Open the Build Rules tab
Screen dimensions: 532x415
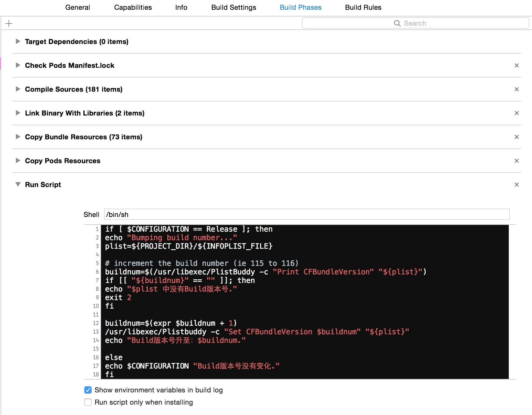pos(363,7)
